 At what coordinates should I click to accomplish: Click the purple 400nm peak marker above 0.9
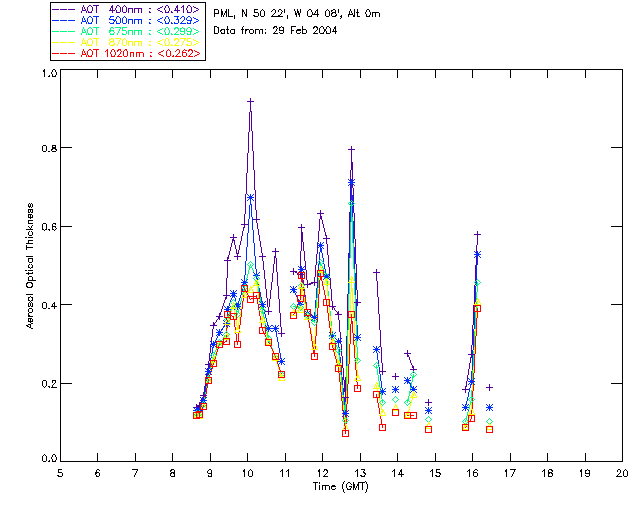[251, 101]
